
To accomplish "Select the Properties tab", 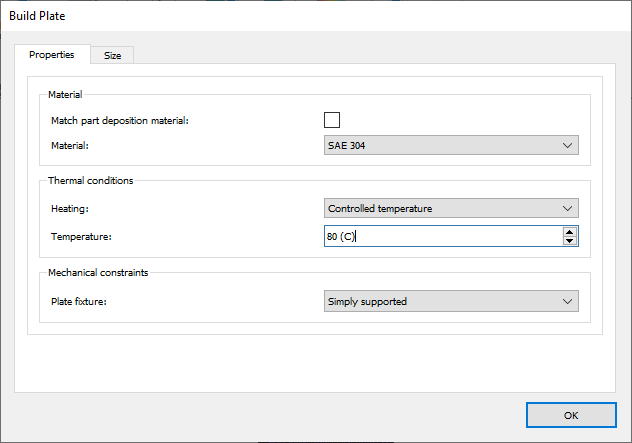I will click(x=51, y=55).
